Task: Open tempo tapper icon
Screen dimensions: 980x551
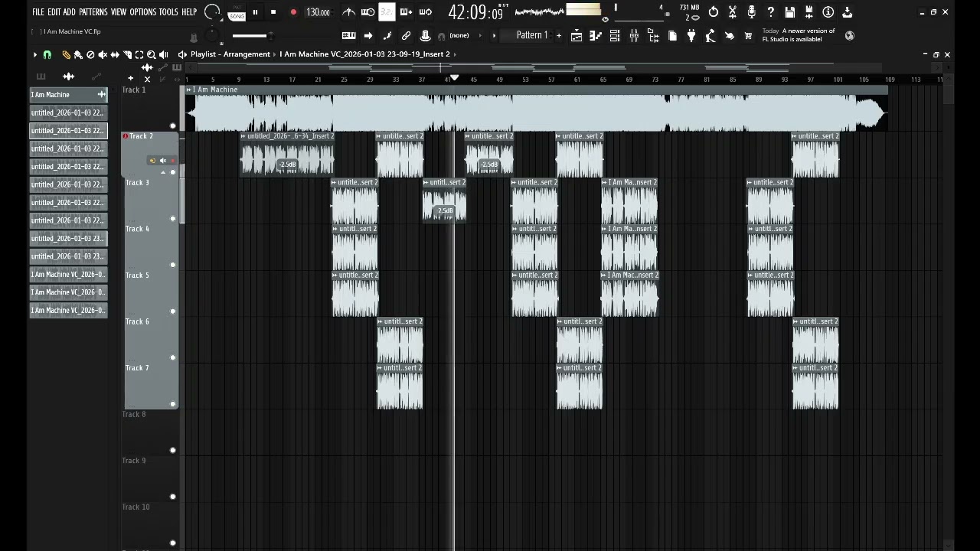Action: [x=710, y=35]
